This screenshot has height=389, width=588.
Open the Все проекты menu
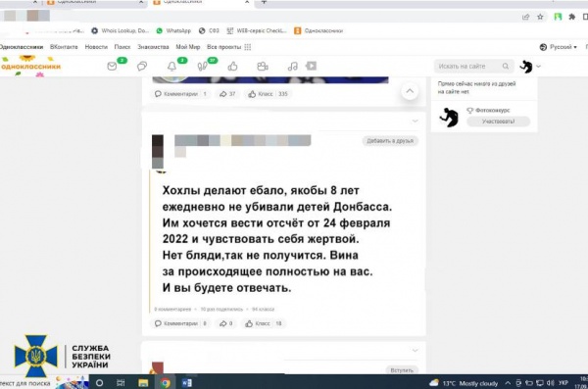point(228,47)
